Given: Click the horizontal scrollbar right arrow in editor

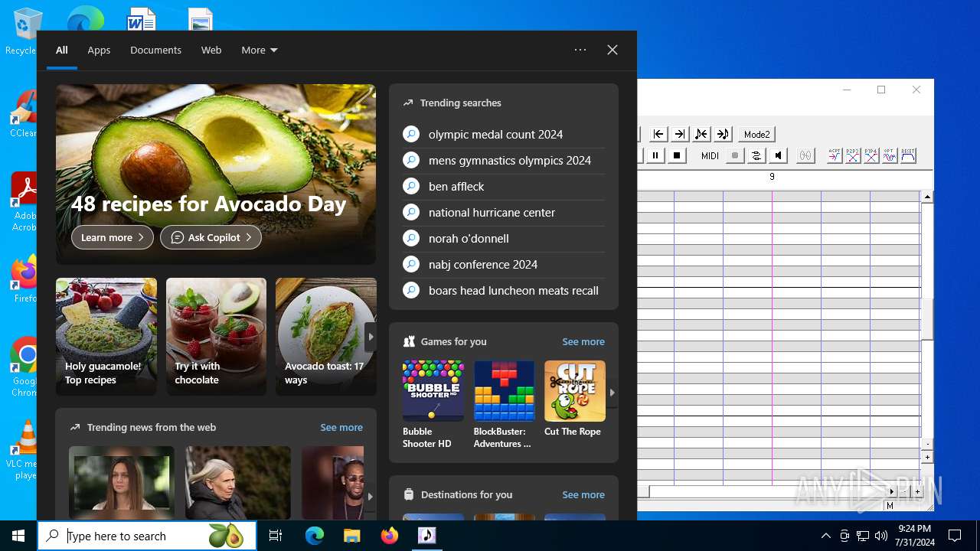Looking at the screenshot, I should (892, 491).
